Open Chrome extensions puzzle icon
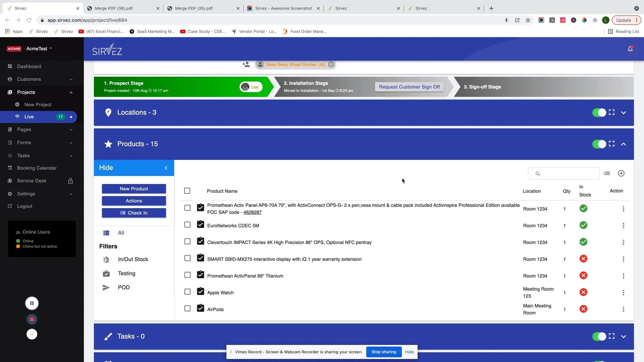This screenshot has width=644, height=362. tap(595, 20)
